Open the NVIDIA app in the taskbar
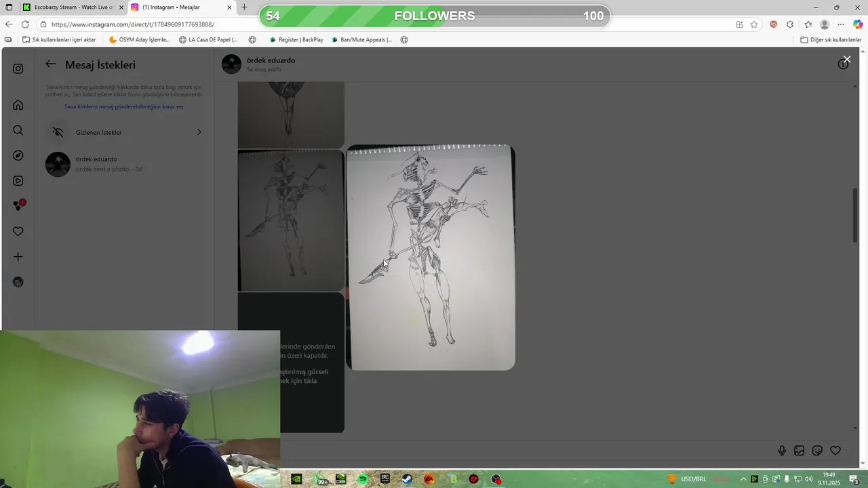Image resolution: width=868 pixels, height=488 pixels. (x=296, y=479)
